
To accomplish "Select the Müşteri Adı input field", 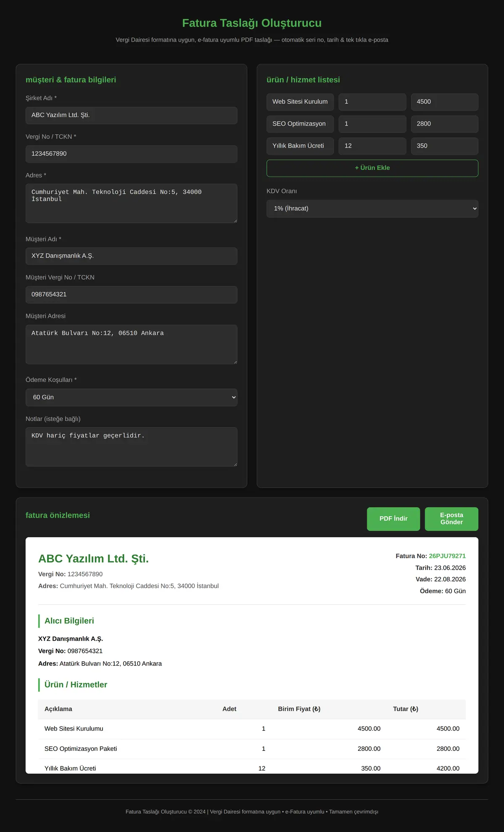I will 131,256.
